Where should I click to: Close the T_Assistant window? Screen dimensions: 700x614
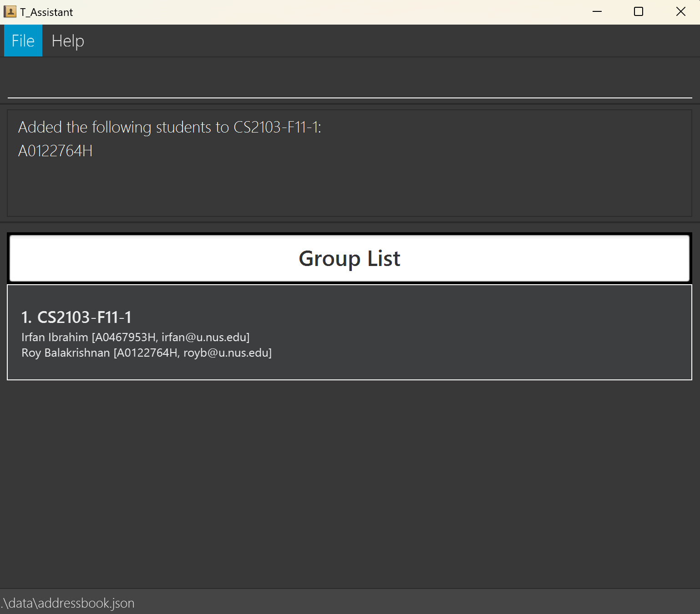[x=680, y=12]
